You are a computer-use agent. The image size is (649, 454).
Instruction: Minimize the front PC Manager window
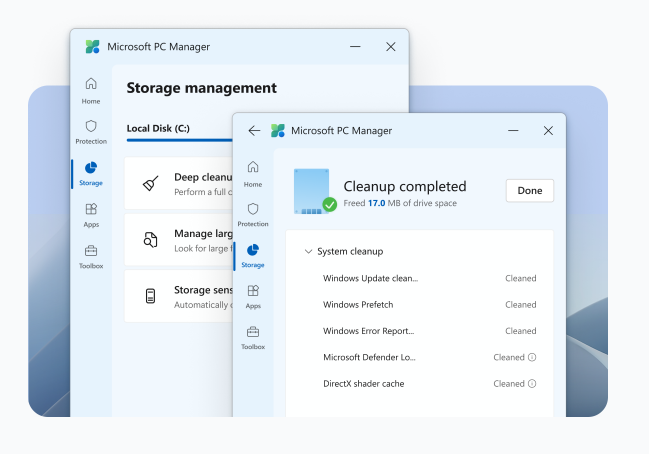(513, 131)
